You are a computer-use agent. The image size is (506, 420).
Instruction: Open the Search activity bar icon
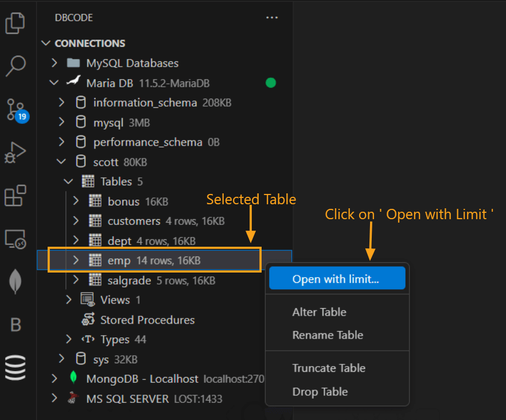[x=15, y=66]
